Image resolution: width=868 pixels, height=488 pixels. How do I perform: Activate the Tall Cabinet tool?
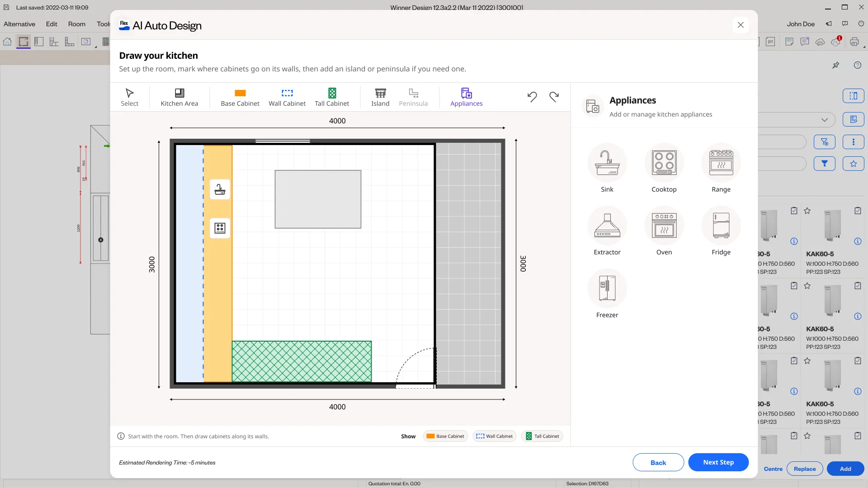click(x=332, y=97)
